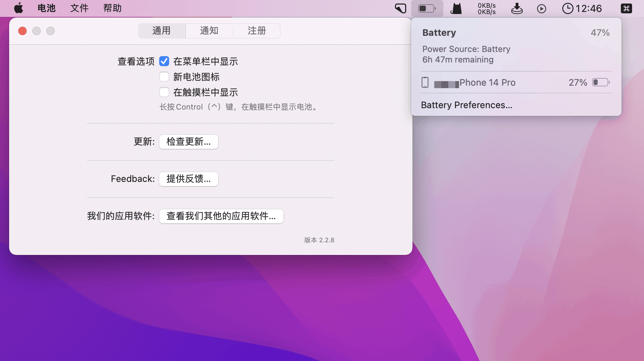Click the download tray menu bar icon
Screen dimensions: 644x361
[x=517, y=8]
